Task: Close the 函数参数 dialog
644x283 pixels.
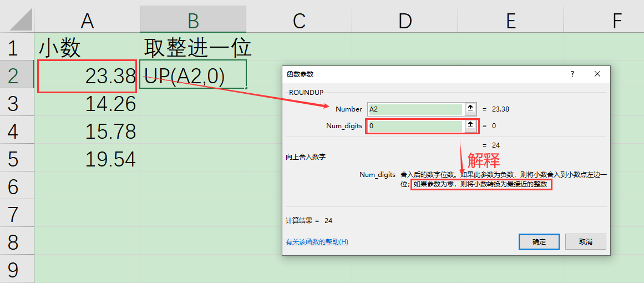Action: (x=597, y=74)
